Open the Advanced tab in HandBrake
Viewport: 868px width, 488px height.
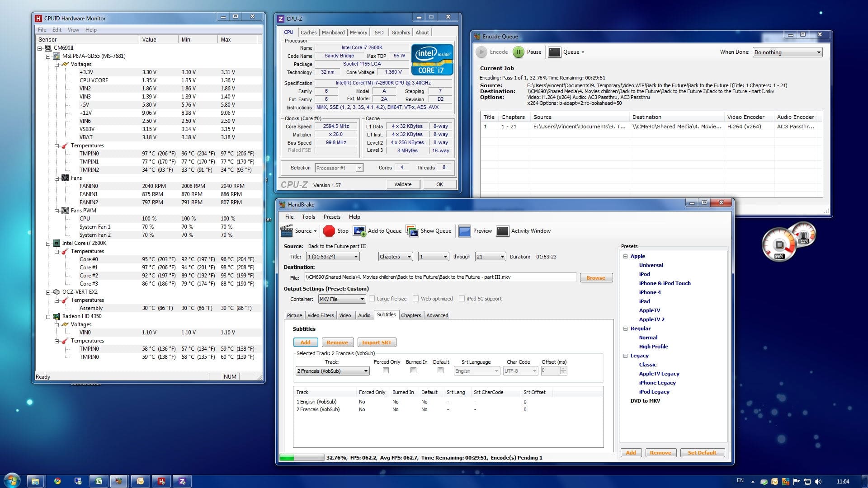tap(437, 315)
